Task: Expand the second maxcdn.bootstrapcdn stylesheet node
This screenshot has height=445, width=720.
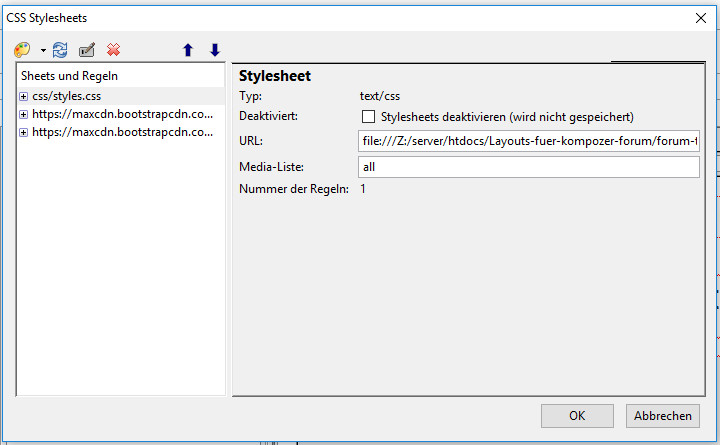Action: tap(23, 132)
